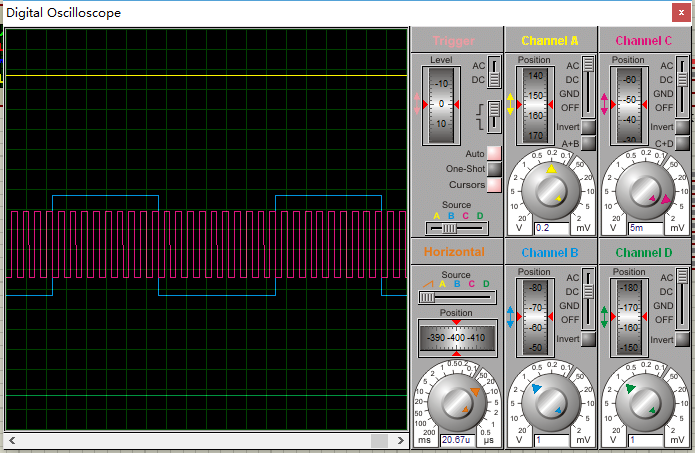The width and height of the screenshot is (695, 453).
Task: Click Channel D Position thumbwheel
Action: [629, 317]
